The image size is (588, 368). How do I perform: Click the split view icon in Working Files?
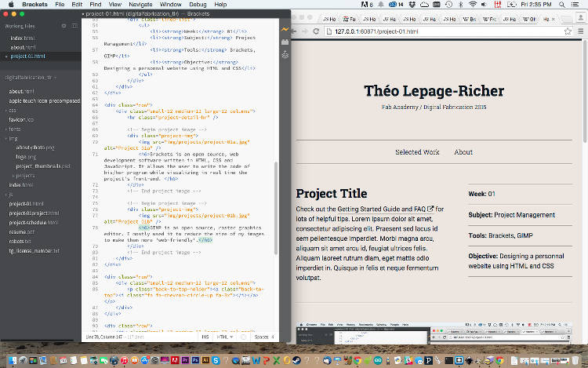coord(75,26)
